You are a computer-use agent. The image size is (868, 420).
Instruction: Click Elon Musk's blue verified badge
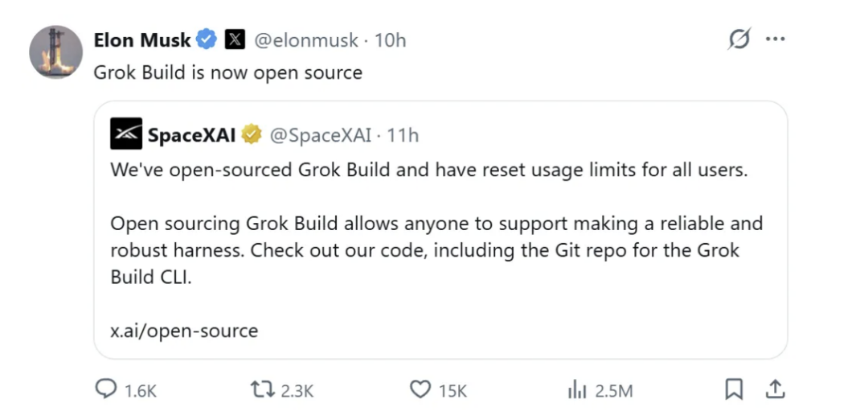tap(207, 40)
